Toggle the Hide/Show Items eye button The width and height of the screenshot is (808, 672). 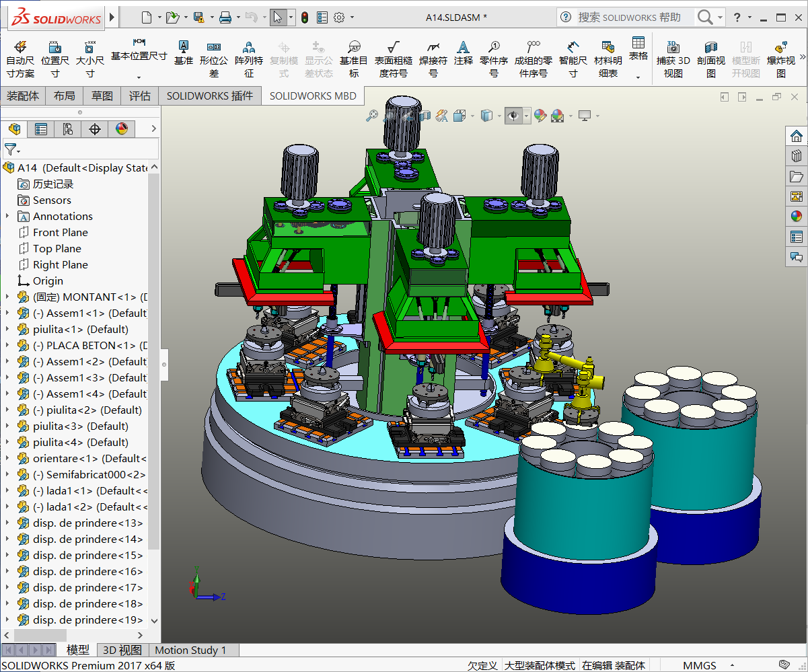(513, 116)
